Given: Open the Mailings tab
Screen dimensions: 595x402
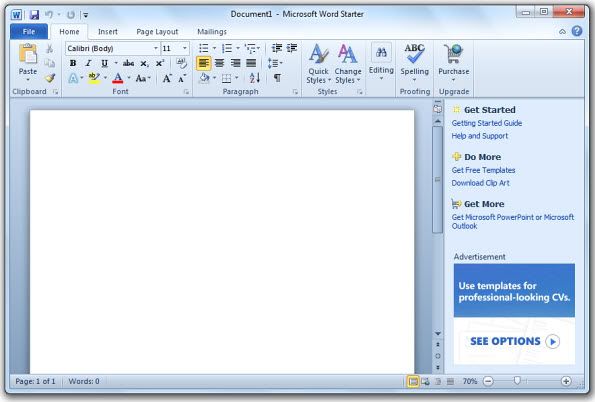Looking at the screenshot, I should (212, 32).
